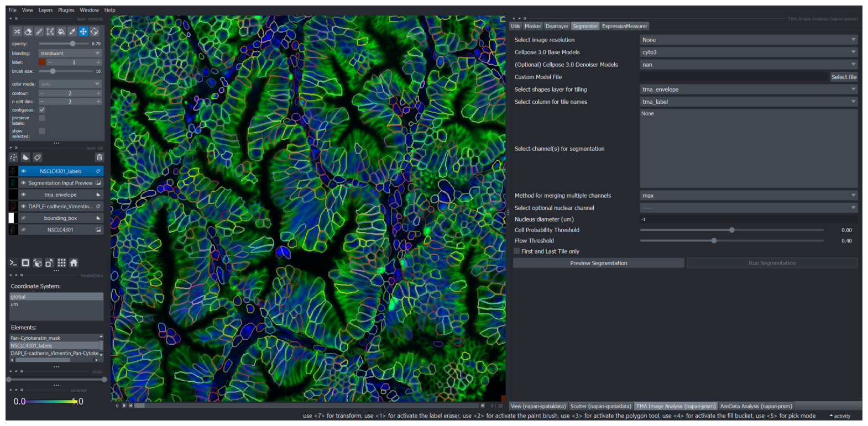Toggle visibility of the tma_envelope layer
The width and height of the screenshot is (868, 426).
tap(23, 194)
